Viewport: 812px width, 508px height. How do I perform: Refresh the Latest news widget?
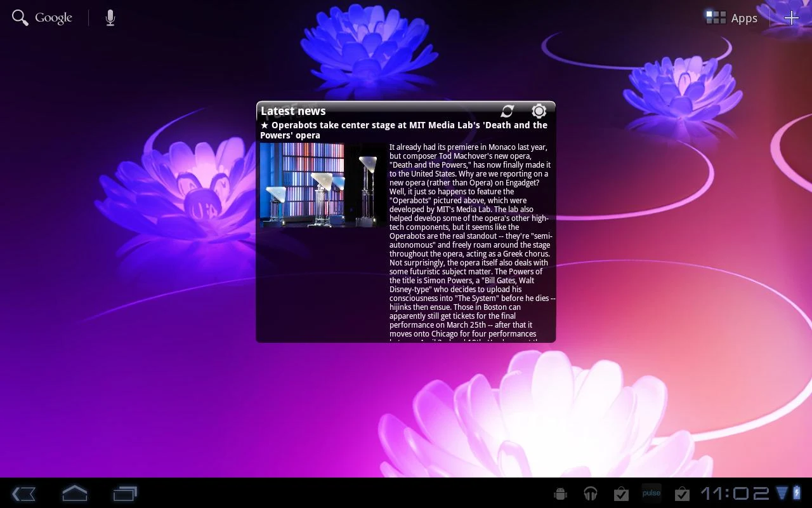coord(507,111)
